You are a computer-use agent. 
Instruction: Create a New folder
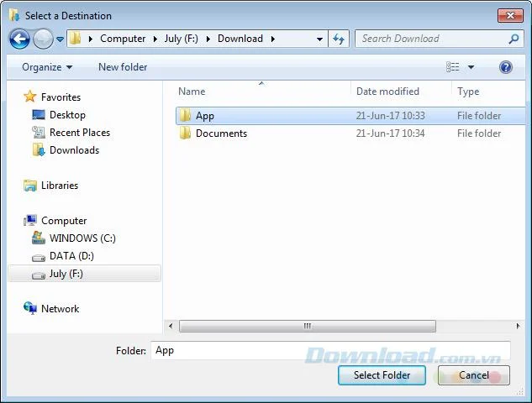(x=123, y=67)
